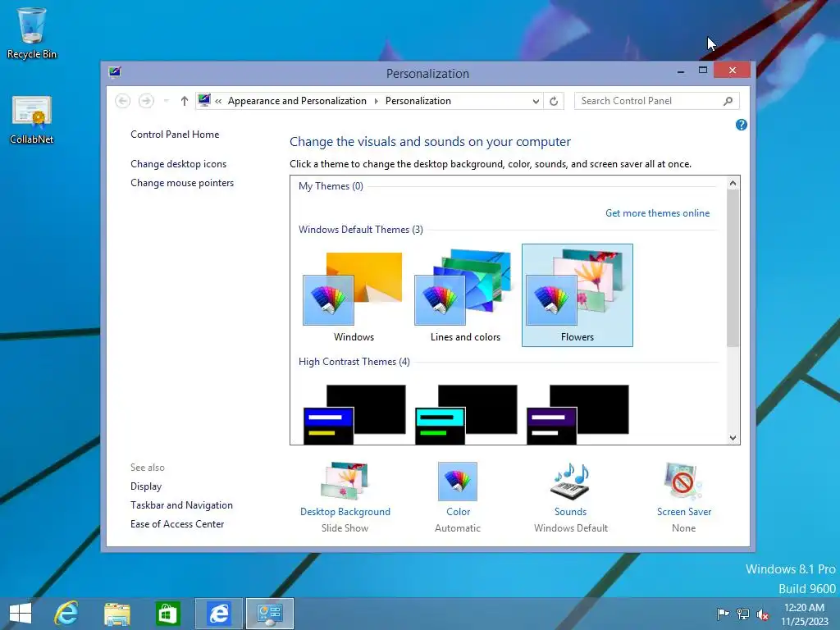The image size is (840, 630).
Task: Click Get more themes online
Action: coord(657,213)
